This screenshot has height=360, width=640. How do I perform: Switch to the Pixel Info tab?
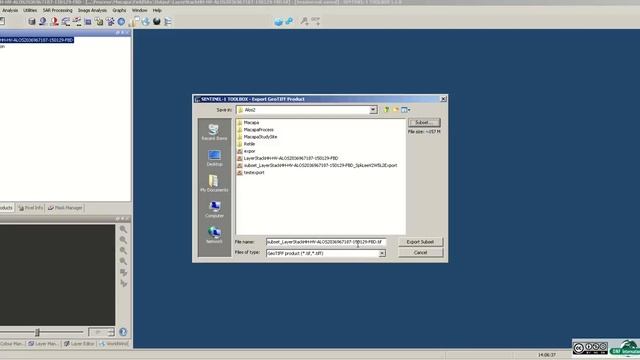(x=31, y=208)
